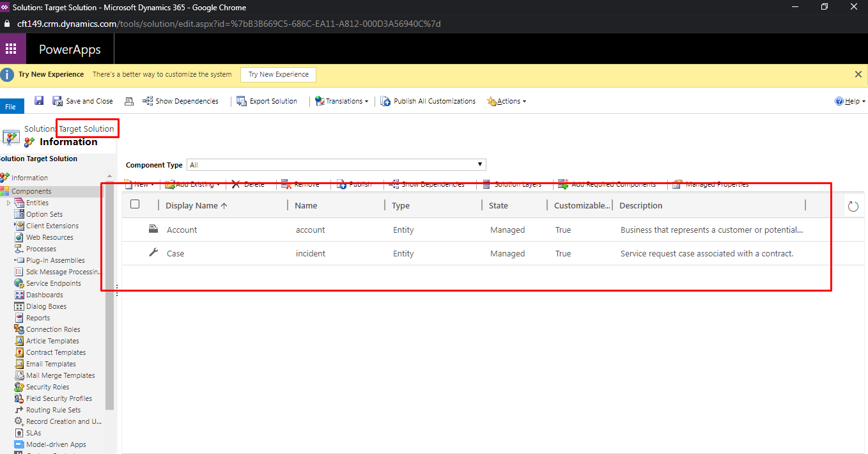Click Managed Properties
The image size is (868, 454).
click(x=711, y=184)
